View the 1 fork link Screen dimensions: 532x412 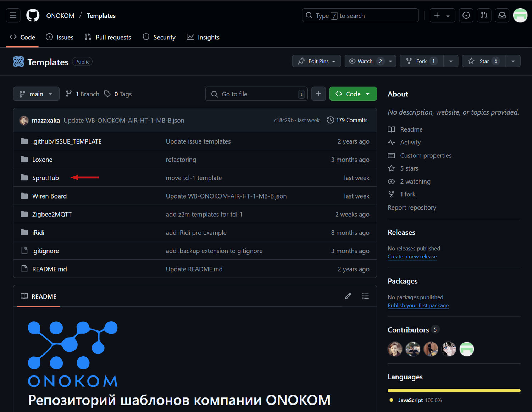402,194
